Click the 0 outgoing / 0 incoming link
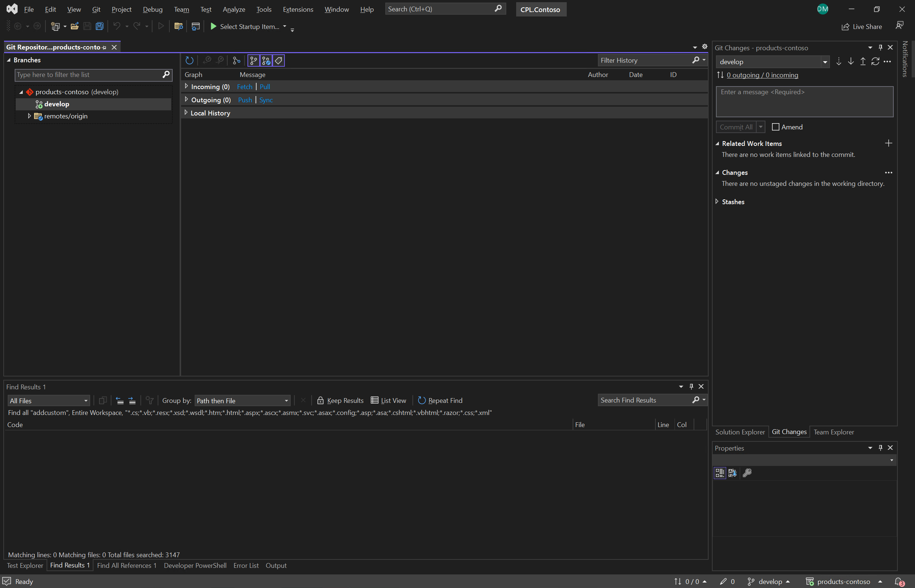This screenshot has width=915, height=588. [762, 75]
